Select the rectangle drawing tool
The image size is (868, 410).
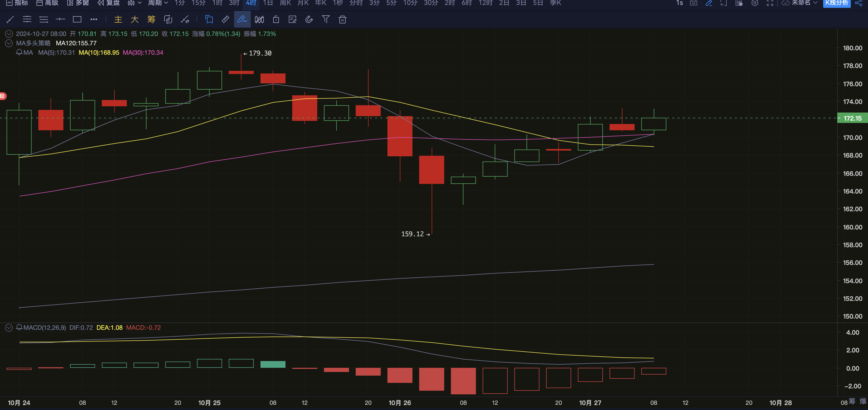pyautogui.click(x=77, y=20)
